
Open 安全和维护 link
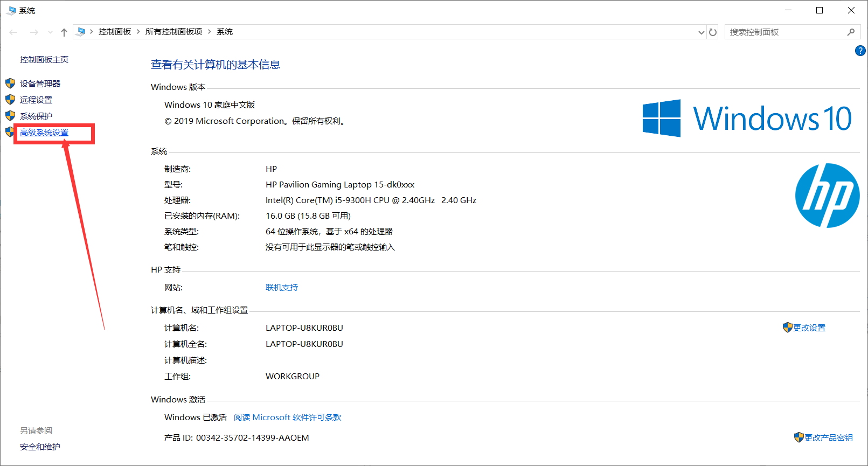pos(40,447)
